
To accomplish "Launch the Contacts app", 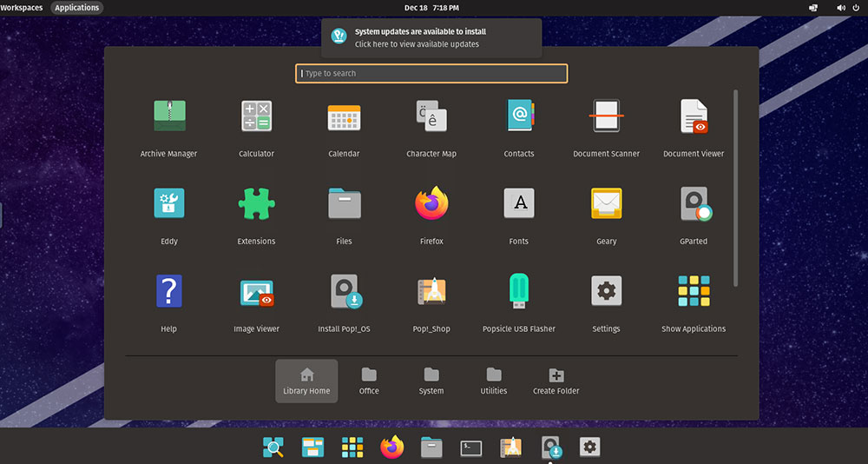I will [x=519, y=116].
